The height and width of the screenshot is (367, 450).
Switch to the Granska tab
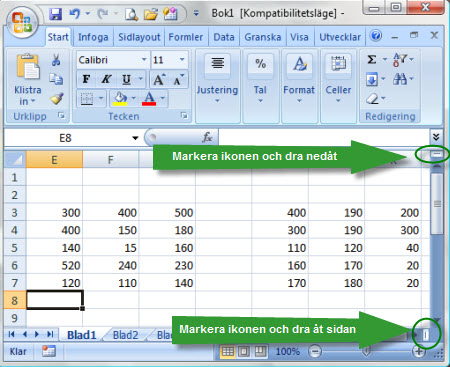click(x=263, y=37)
